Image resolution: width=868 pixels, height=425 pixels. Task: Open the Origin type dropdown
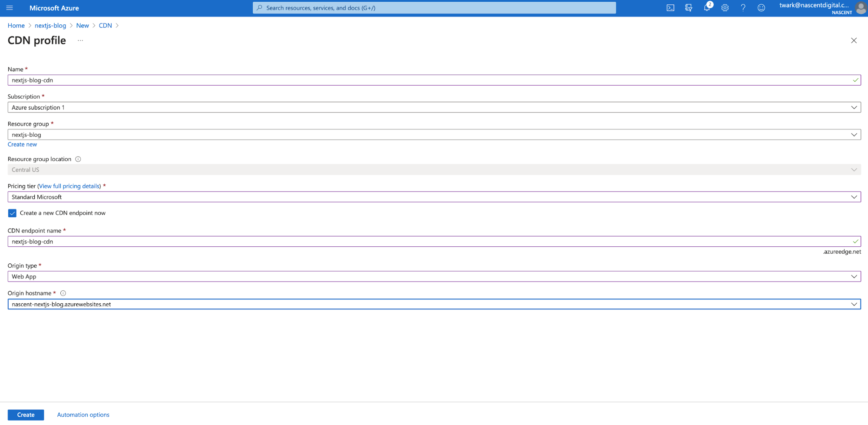click(x=434, y=276)
